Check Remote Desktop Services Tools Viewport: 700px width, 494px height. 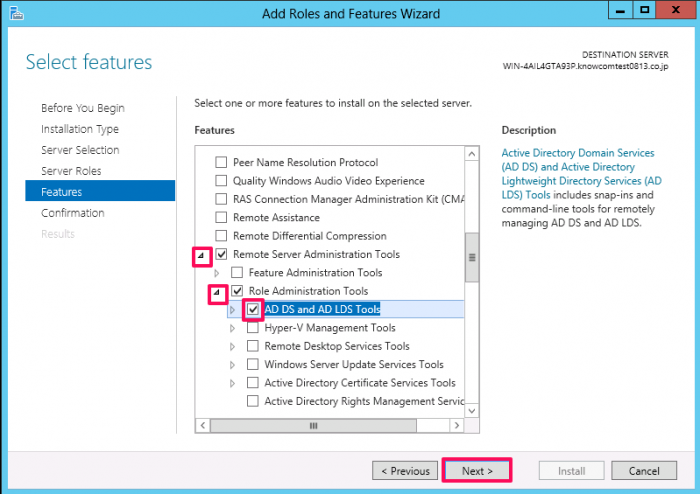pyautogui.click(x=253, y=346)
